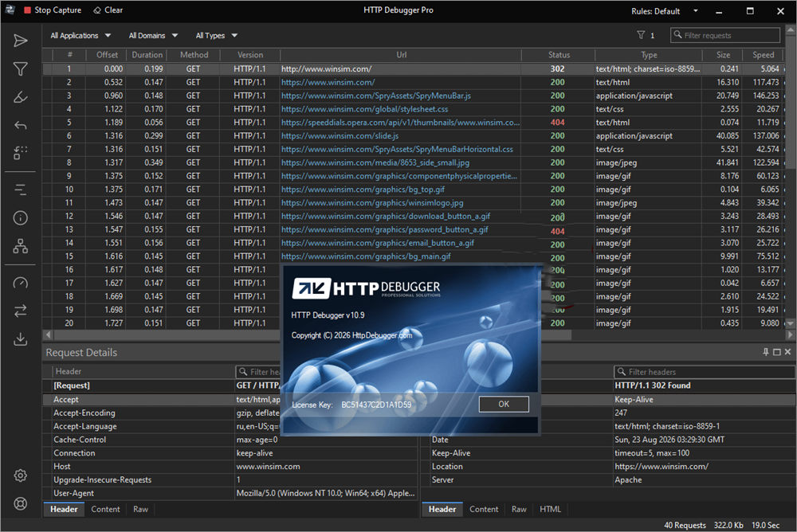This screenshot has height=532, width=797.
Task: Click the License Key value in dialog
Action: pos(376,405)
